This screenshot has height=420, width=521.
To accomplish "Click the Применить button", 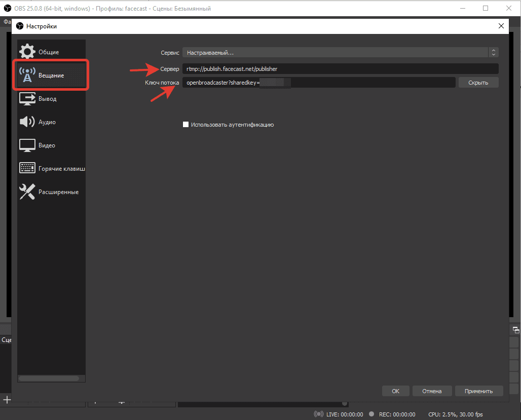I will click(479, 391).
